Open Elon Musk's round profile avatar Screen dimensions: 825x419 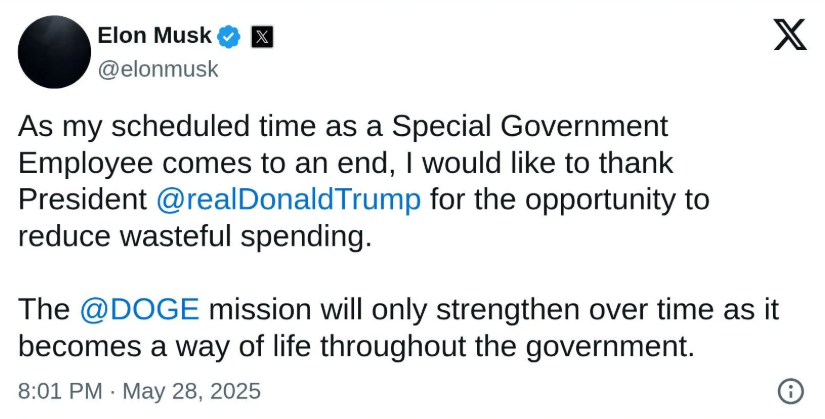54,52
